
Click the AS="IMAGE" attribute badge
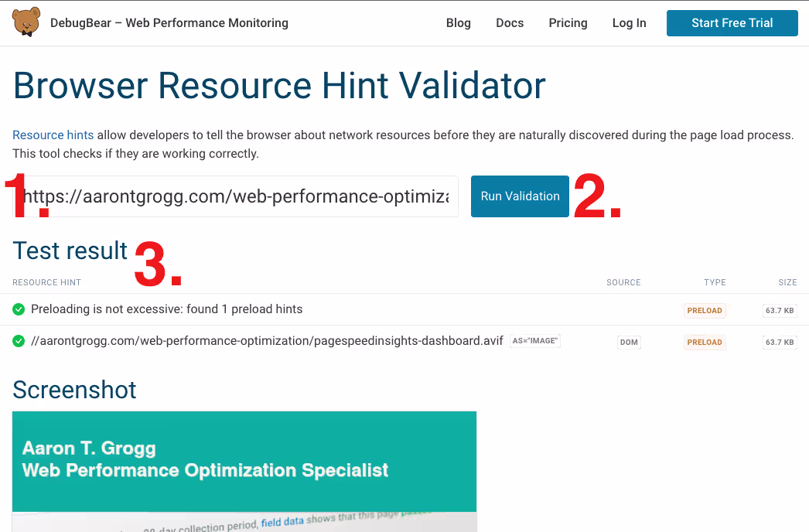coord(535,341)
